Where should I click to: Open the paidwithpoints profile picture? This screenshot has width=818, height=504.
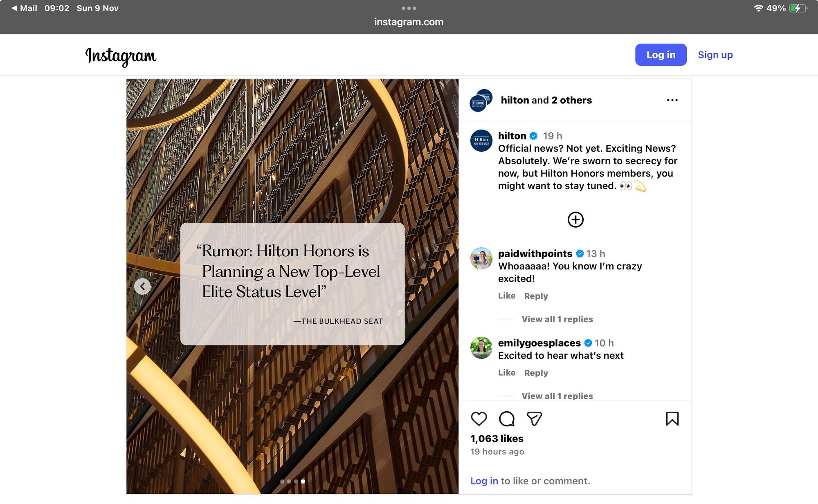[x=481, y=258]
